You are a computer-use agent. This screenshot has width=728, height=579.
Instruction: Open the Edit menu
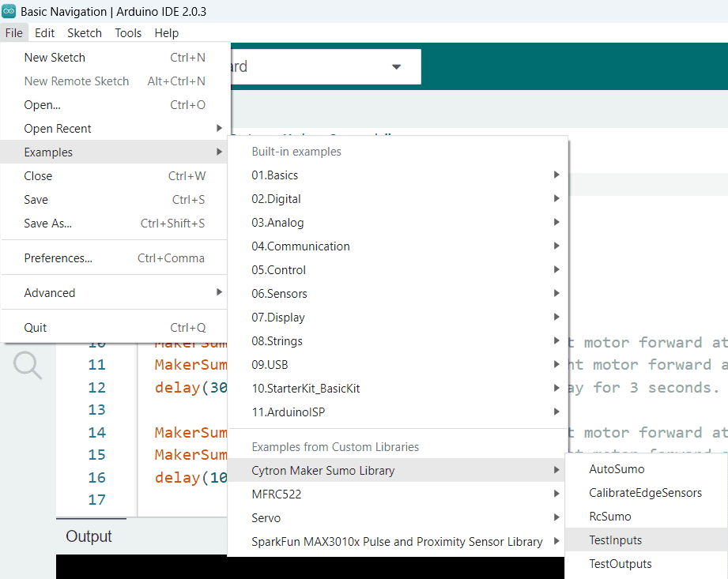44,33
